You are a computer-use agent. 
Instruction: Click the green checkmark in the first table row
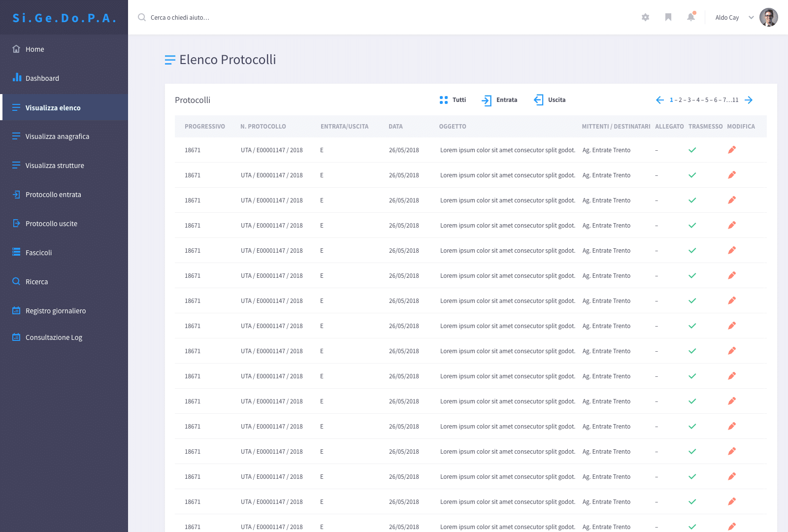coord(692,150)
